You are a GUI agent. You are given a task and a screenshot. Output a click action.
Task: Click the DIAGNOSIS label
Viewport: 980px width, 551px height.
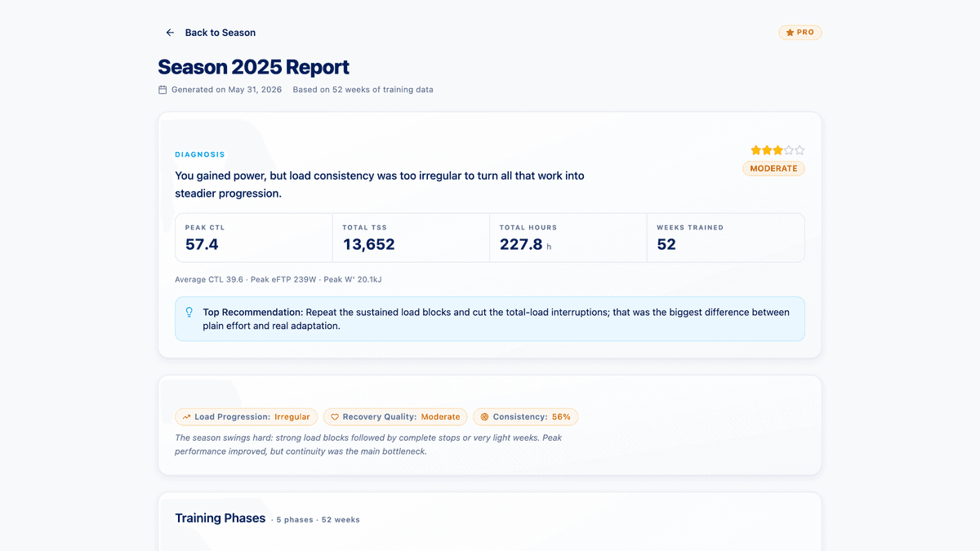200,154
